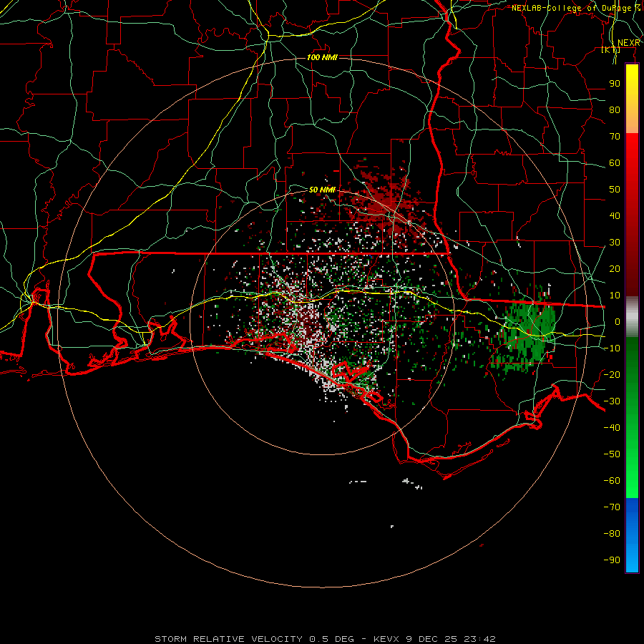
Task: Click the 40 value on velocity scale
Action: click(615, 215)
